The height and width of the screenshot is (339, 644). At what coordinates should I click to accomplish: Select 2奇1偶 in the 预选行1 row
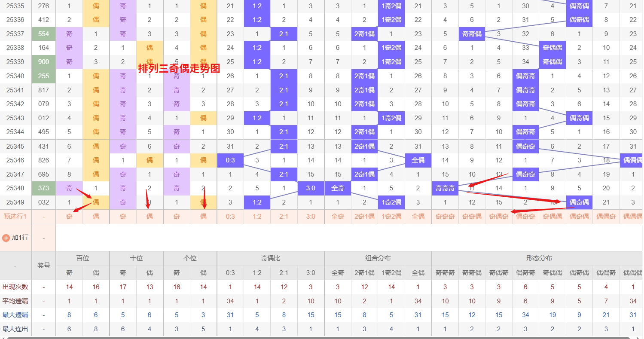(x=364, y=217)
